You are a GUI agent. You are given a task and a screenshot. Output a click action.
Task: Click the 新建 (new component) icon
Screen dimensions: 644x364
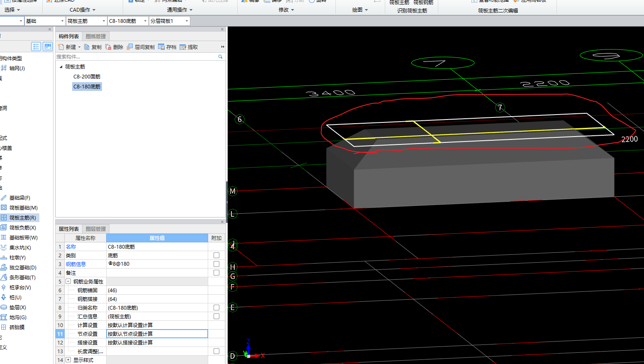61,47
